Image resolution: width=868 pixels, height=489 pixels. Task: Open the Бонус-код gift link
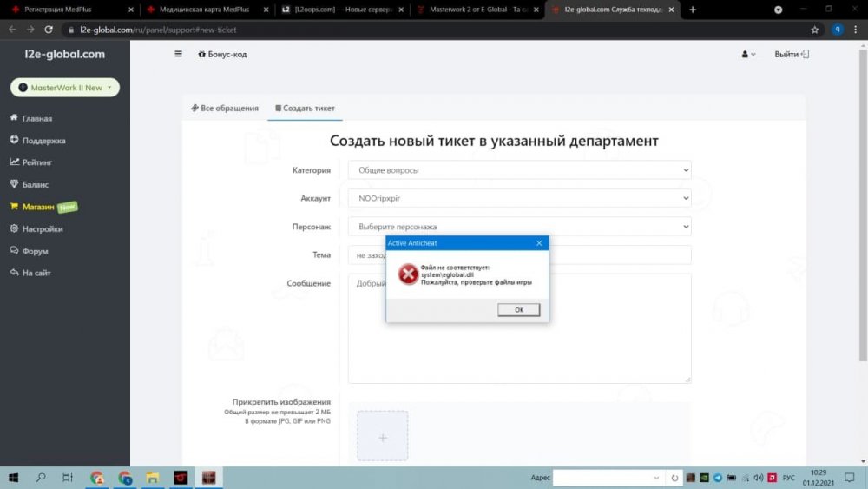click(222, 54)
